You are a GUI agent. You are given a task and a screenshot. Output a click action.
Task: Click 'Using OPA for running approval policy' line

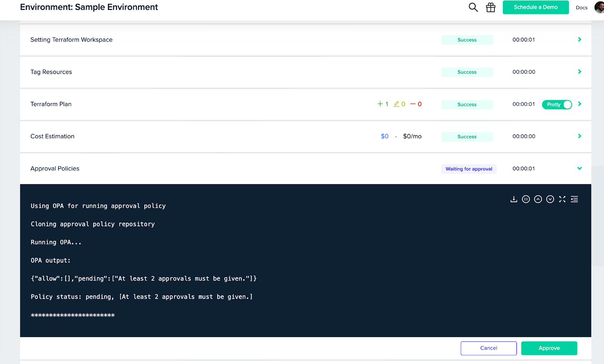click(98, 206)
